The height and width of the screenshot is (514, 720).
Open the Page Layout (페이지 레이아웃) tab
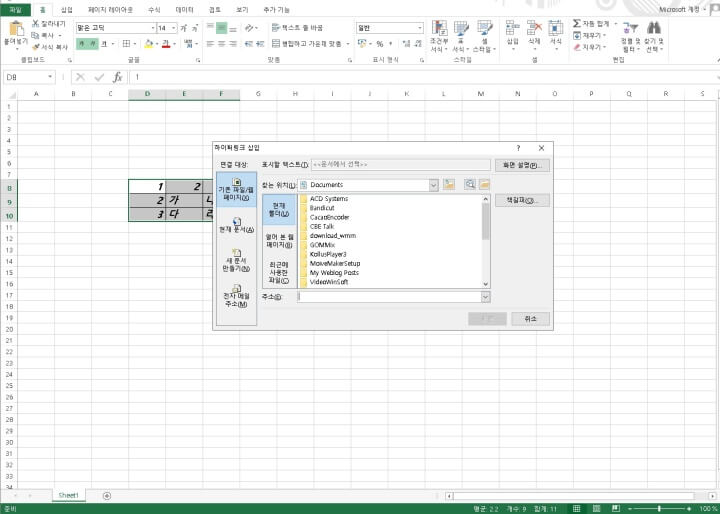point(110,10)
